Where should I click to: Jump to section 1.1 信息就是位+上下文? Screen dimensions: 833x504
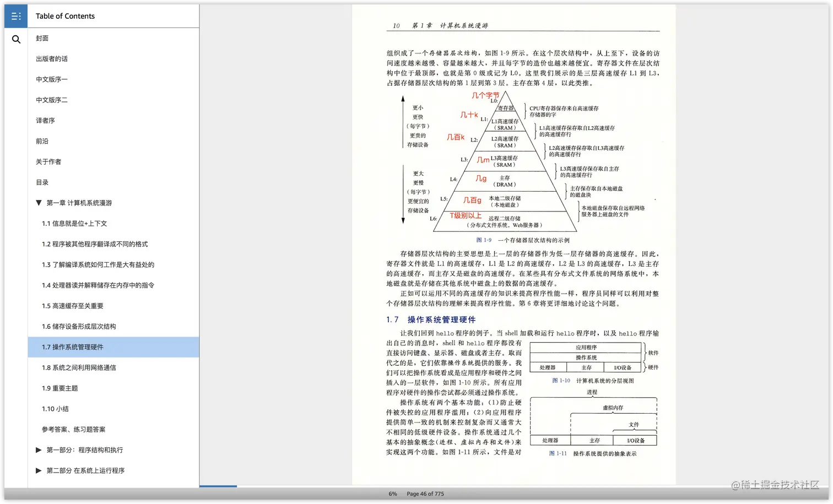tap(74, 224)
